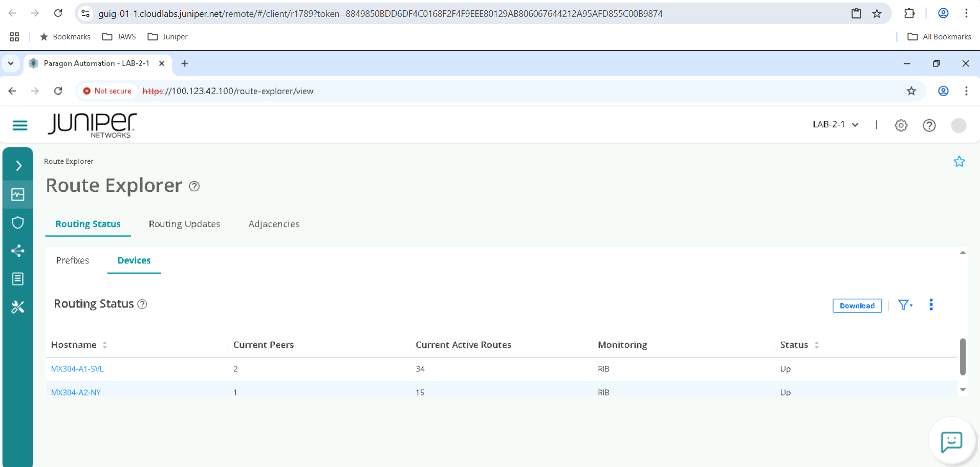Open the settings gear icon
Screen dimensions: 980x467
click(901, 125)
